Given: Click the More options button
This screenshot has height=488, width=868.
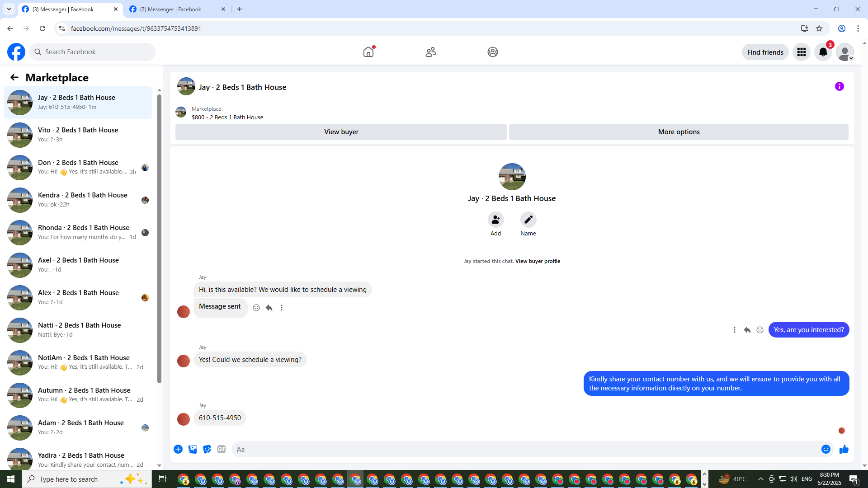Looking at the screenshot, I should point(679,132).
